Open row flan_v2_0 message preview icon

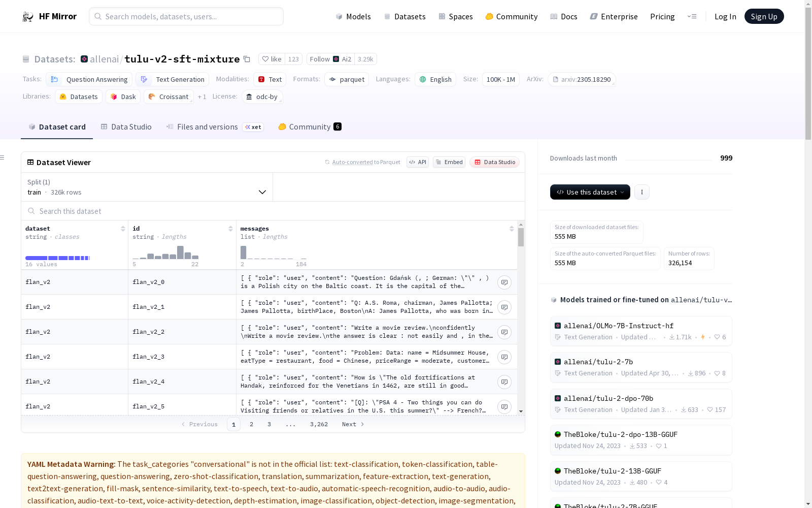pos(504,282)
